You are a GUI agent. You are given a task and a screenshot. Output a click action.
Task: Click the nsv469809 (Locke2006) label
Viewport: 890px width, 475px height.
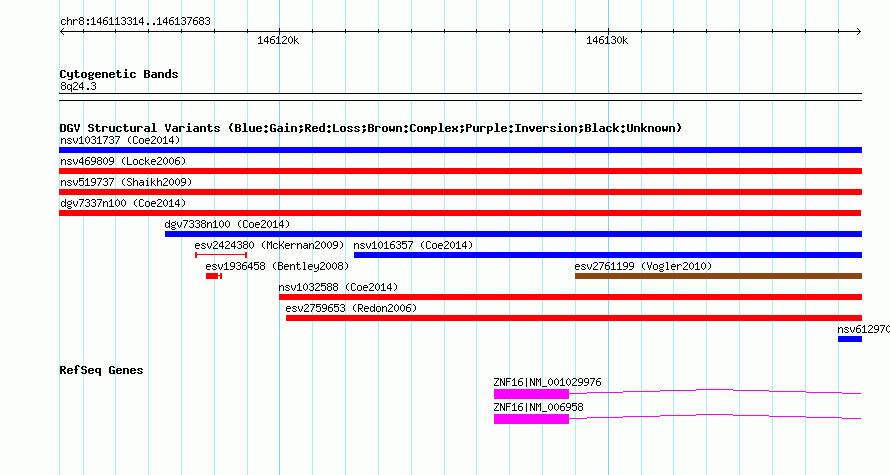tap(123, 161)
